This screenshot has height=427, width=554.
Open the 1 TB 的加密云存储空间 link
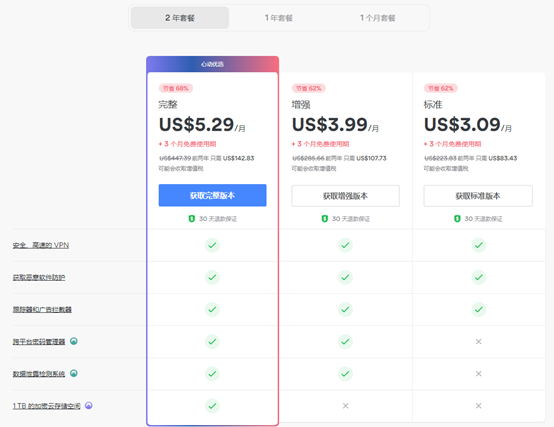(x=47, y=406)
